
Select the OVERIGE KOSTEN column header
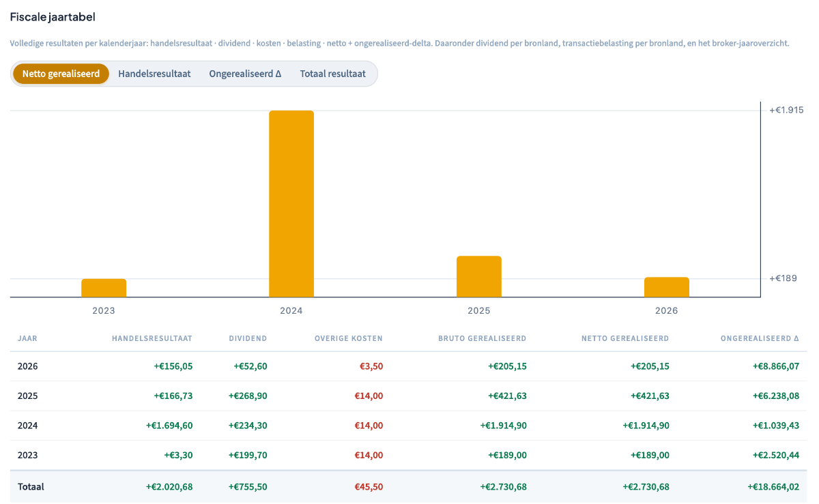point(349,338)
